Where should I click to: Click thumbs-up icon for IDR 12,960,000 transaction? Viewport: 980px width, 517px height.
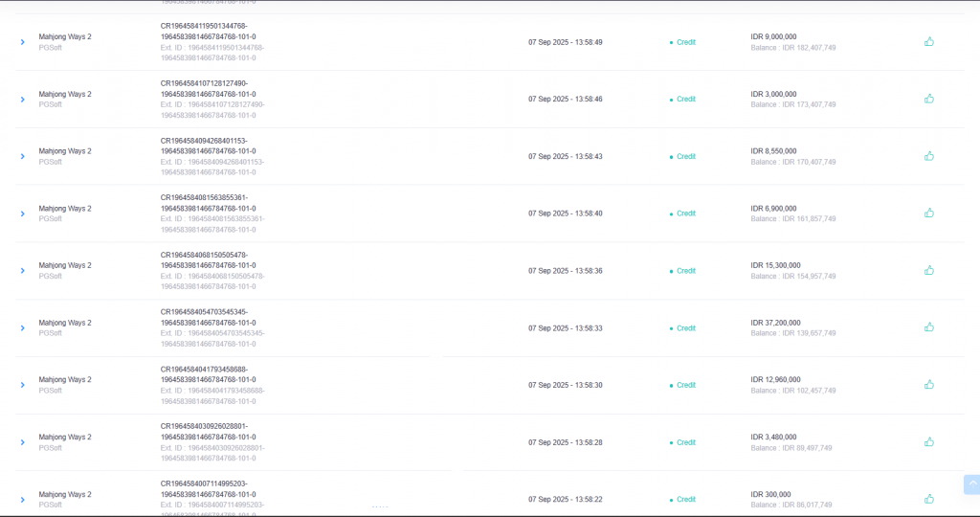[x=928, y=384]
